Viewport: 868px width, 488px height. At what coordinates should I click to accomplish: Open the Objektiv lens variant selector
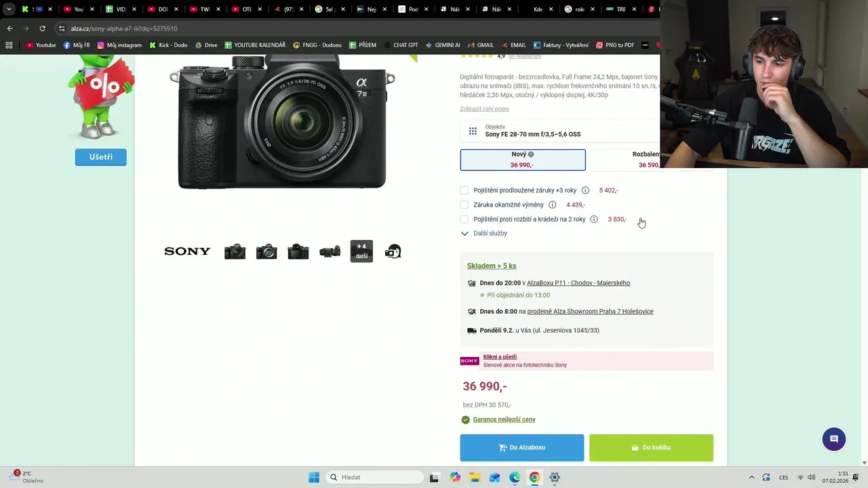(x=559, y=131)
